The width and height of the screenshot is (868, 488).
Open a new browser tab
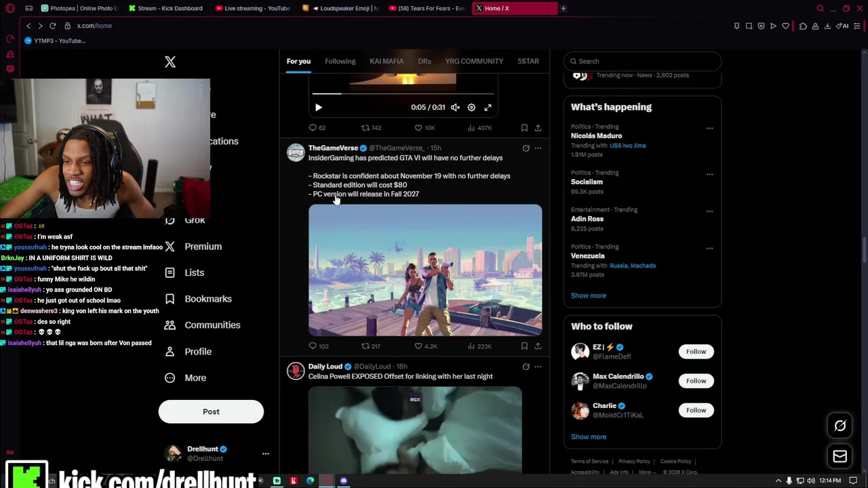tap(563, 8)
